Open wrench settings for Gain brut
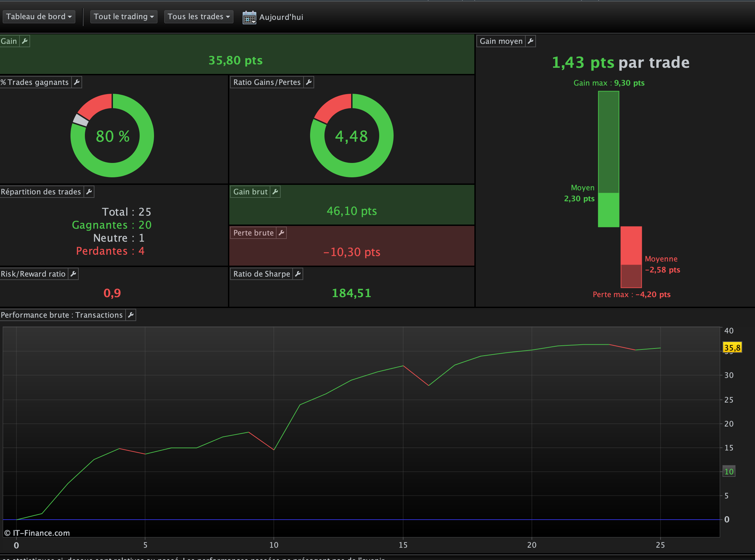Screen dimensions: 755x560 click(x=275, y=192)
